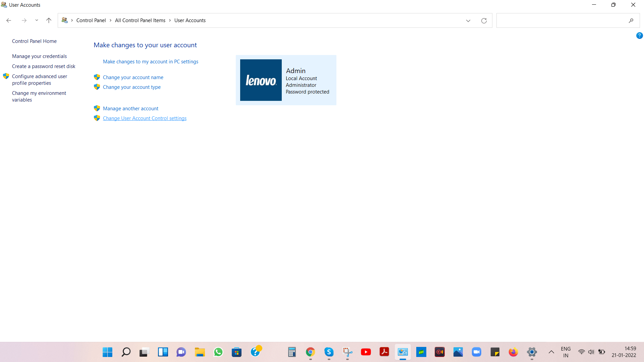
Task: Select Change your account type option
Action: (x=132, y=86)
